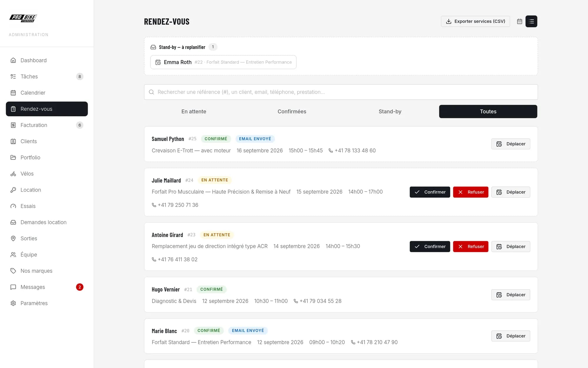Open Messages with 2 unread
The image size is (588, 368).
pyautogui.click(x=47, y=287)
